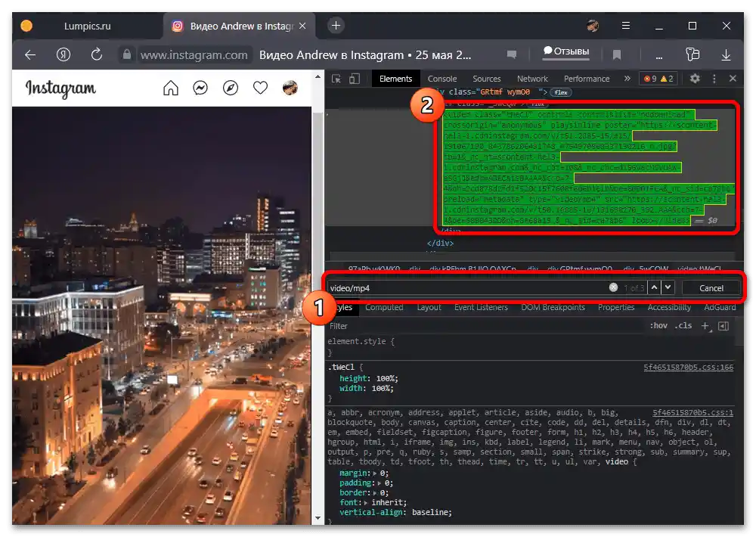756x537 pixels.
Task: Clear the video/mp4 search text
Action: point(613,287)
